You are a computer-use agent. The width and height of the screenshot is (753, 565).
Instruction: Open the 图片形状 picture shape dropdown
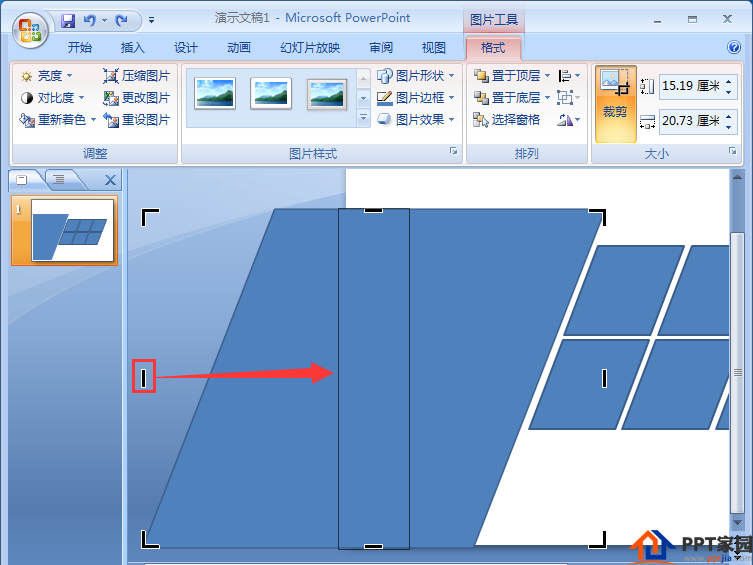pos(416,76)
